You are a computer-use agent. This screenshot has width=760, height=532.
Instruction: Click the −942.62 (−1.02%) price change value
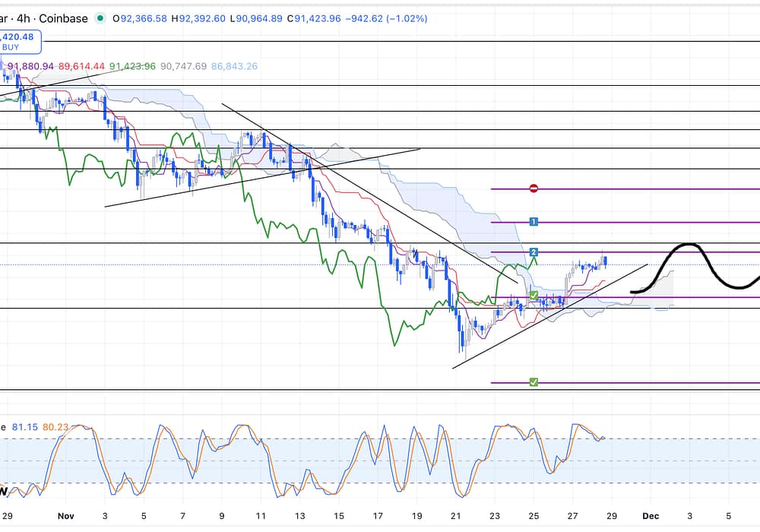pyautogui.click(x=385, y=18)
